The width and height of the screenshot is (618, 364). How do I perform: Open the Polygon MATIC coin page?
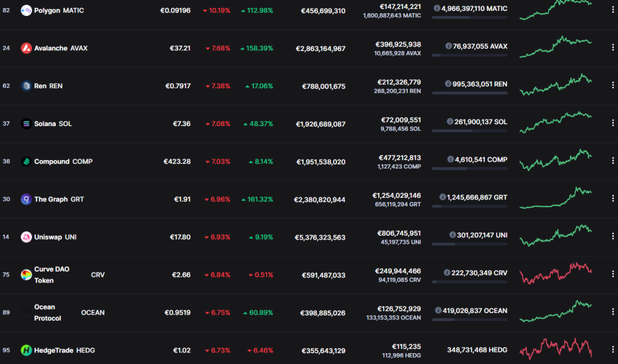59,10
